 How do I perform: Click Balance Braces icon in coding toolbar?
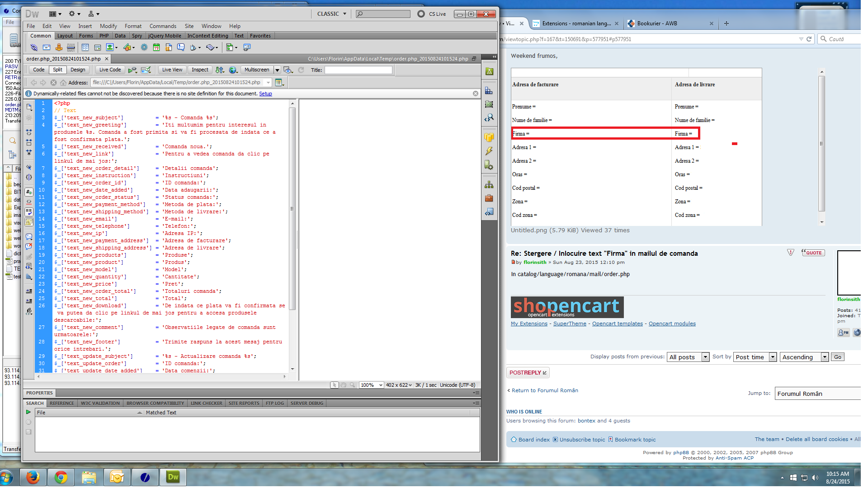click(x=29, y=177)
